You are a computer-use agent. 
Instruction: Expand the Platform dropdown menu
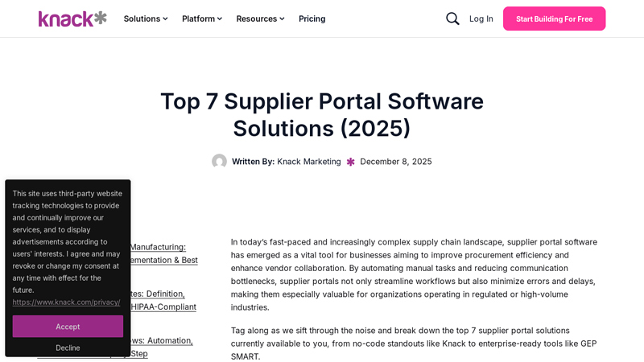coord(202,19)
